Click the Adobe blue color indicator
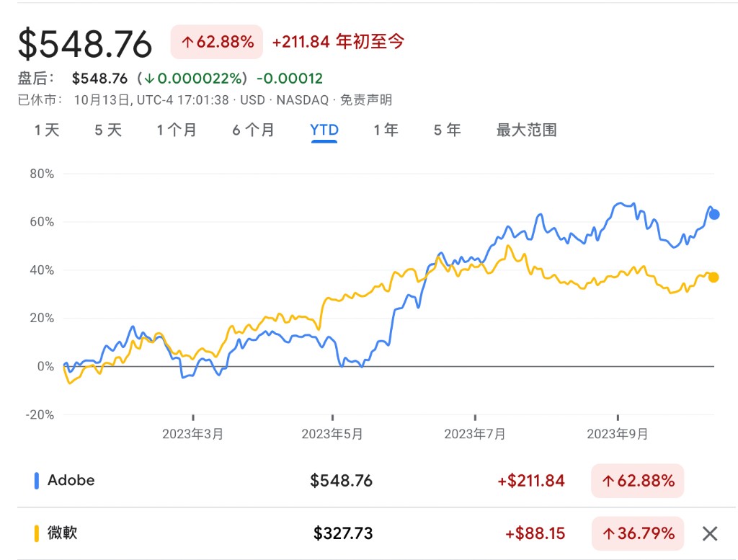738x560 pixels. (37, 480)
